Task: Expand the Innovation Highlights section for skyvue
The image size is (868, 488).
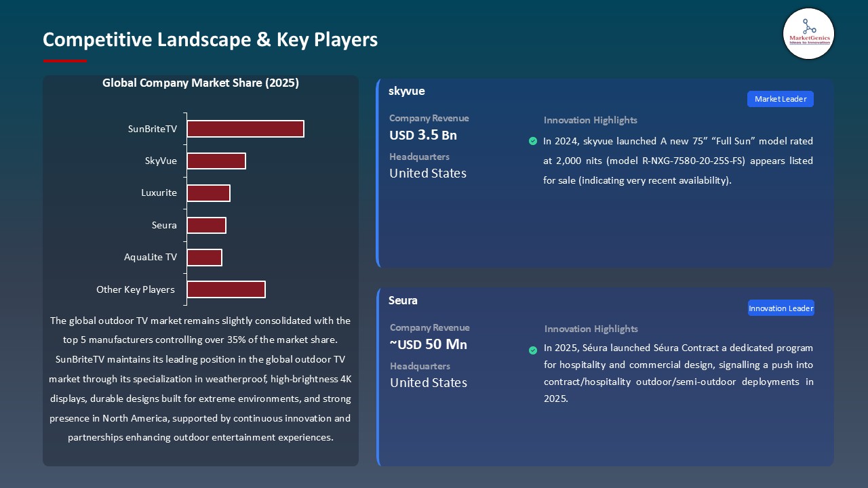Action: 590,120
